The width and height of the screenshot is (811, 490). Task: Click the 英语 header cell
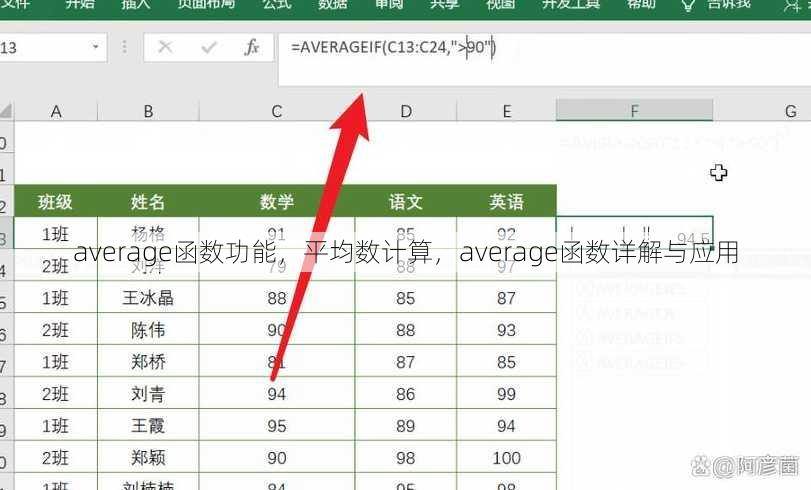click(506, 201)
